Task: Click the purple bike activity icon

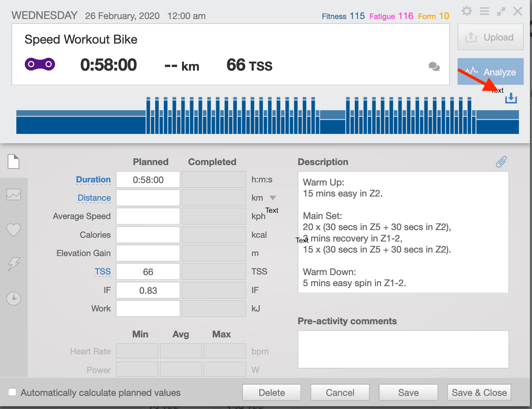Action: (x=39, y=64)
